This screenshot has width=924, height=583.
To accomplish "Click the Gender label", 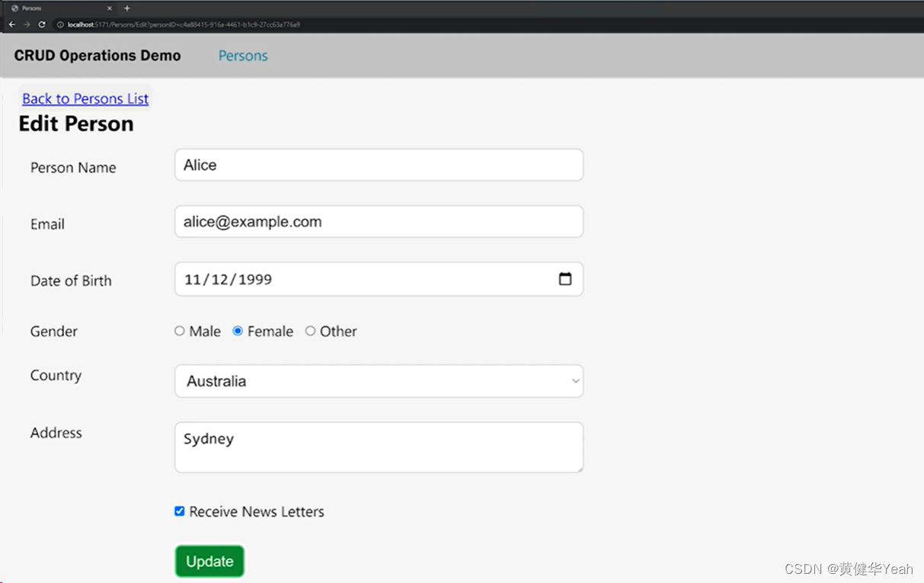I will tap(54, 331).
